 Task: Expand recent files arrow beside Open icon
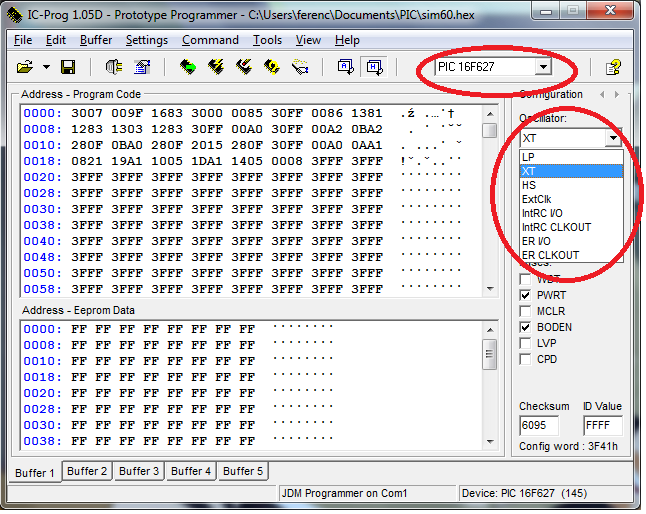click(47, 67)
